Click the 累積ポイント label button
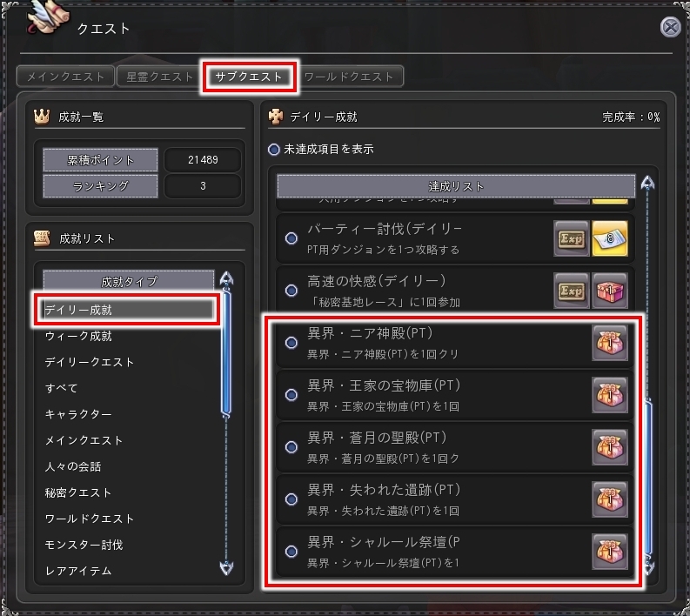This screenshot has height=616, width=690. tap(100, 160)
